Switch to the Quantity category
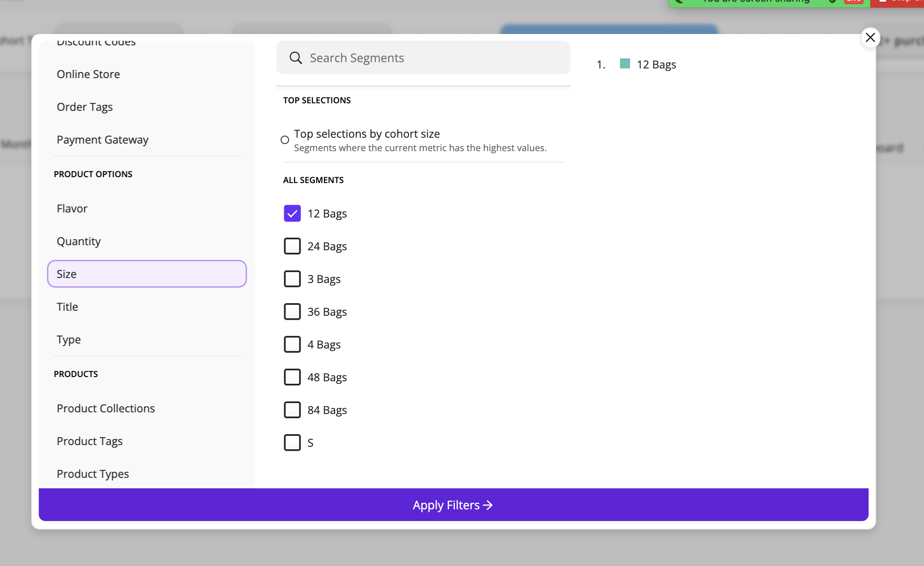924x566 pixels. point(79,241)
